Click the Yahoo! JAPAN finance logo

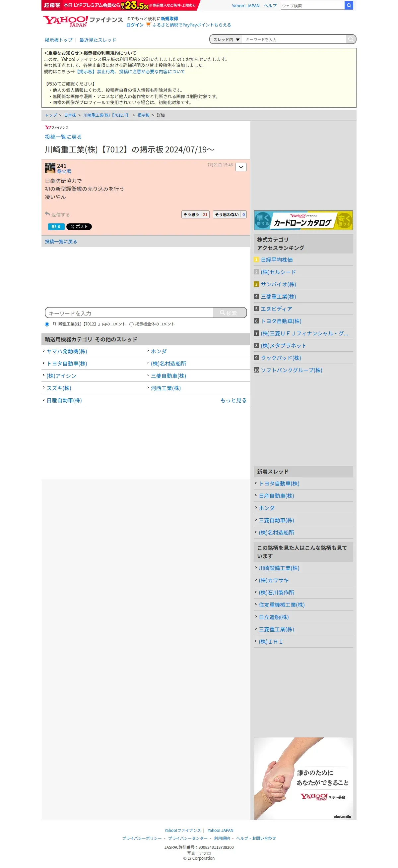point(83,21)
